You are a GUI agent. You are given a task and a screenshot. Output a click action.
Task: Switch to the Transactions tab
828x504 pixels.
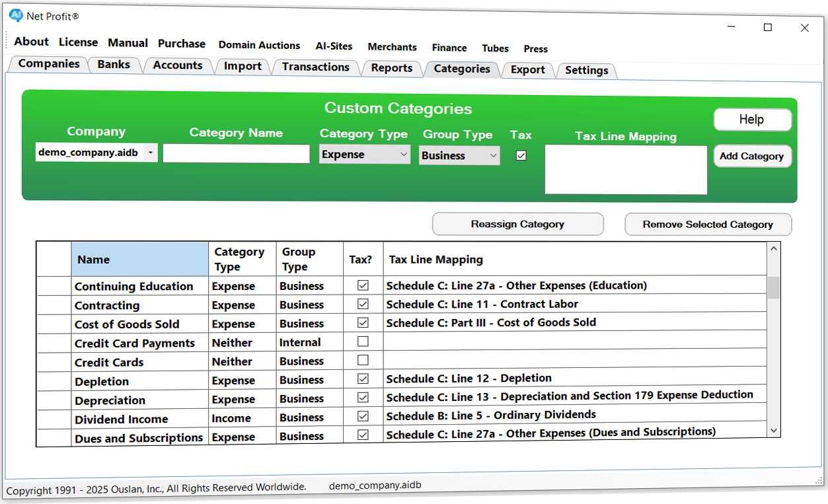(316, 67)
